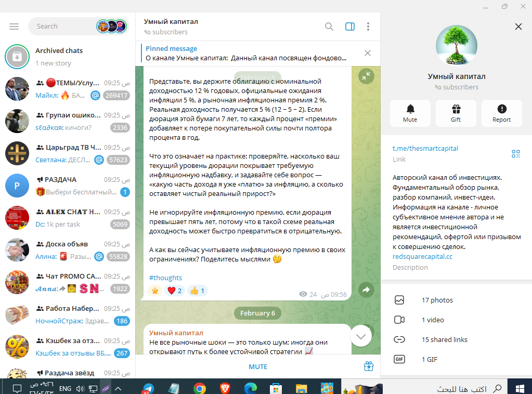Open the ALEX CHAT group
Image resolution: width=532 pixels, height=394 pixels.
click(68, 218)
